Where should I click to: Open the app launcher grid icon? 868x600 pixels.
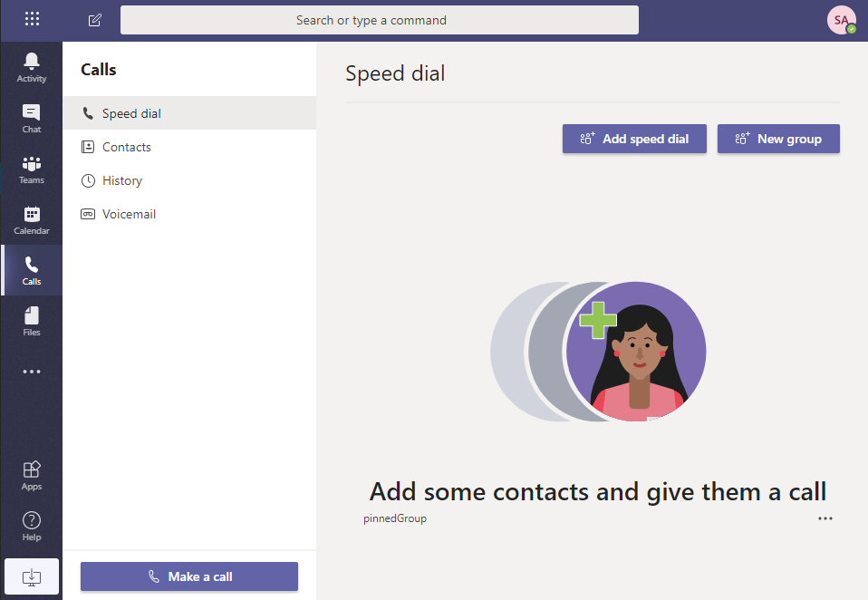pyautogui.click(x=32, y=19)
